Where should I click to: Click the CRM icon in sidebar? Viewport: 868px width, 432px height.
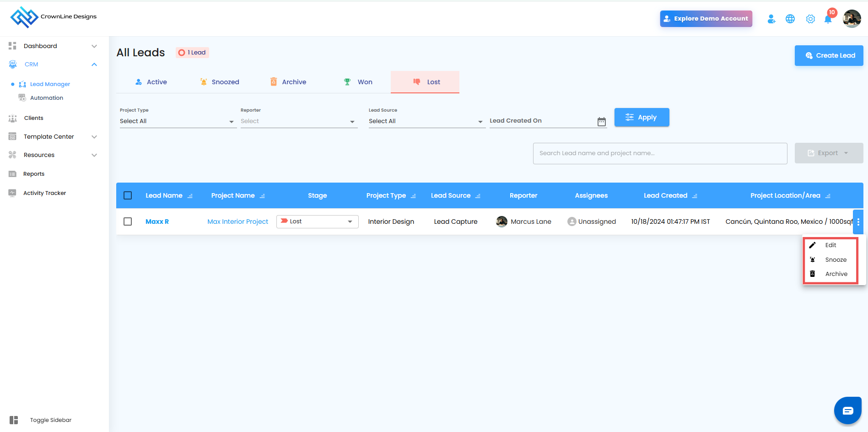(x=13, y=65)
